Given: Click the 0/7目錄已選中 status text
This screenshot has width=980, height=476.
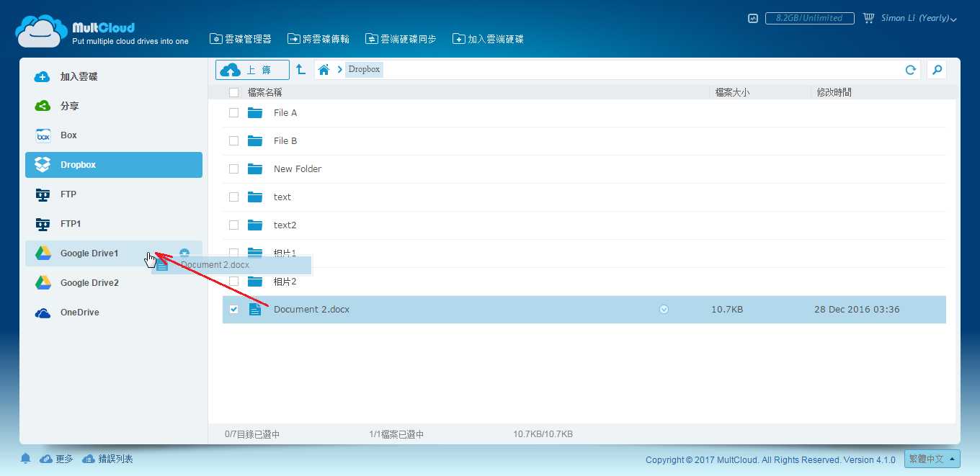Looking at the screenshot, I should pos(252,434).
